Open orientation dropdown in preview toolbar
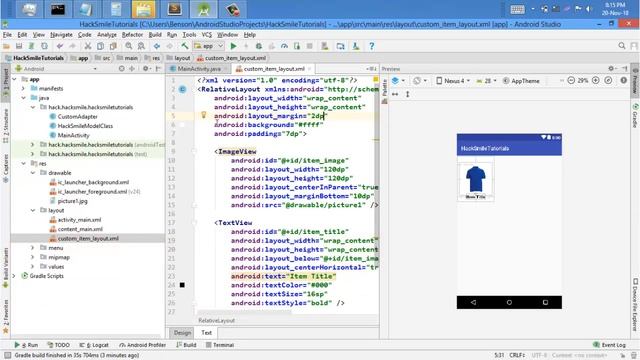 [x=420, y=81]
